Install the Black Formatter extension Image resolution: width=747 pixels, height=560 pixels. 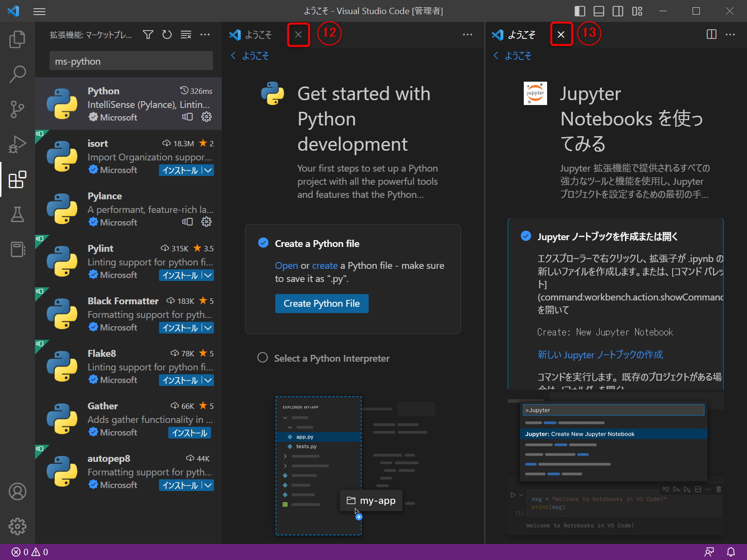(180, 328)
